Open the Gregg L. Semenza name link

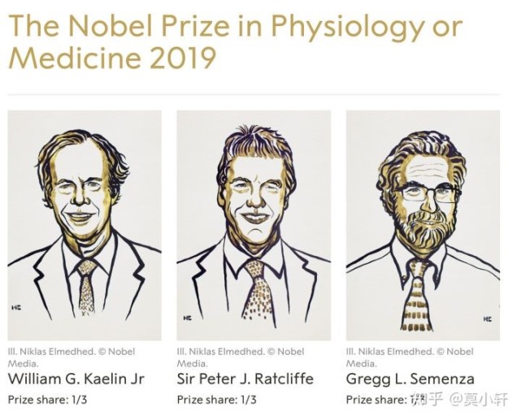click(x=410, y=379)
